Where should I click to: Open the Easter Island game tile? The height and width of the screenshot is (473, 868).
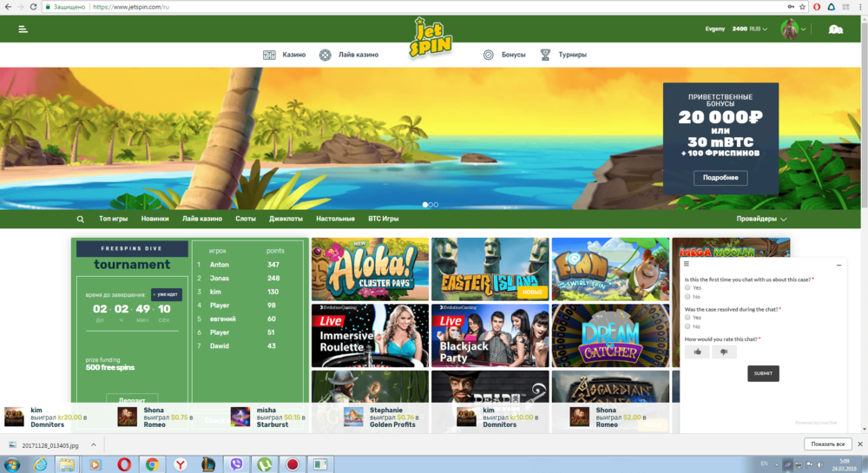[490, 269]
